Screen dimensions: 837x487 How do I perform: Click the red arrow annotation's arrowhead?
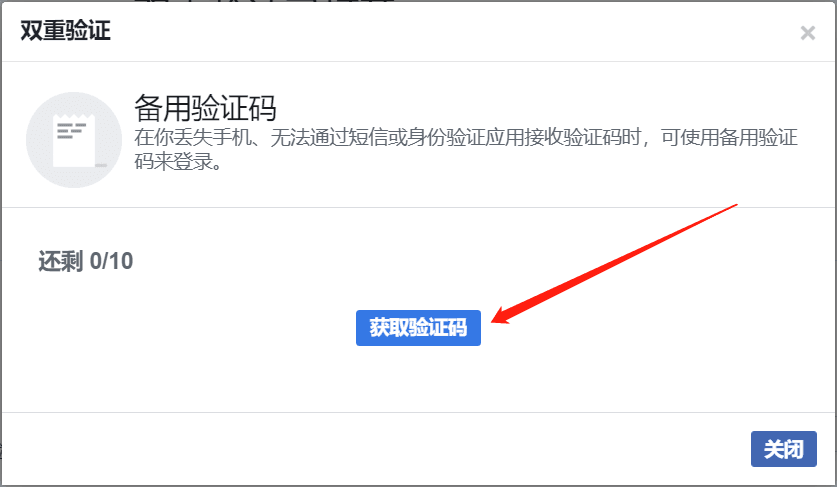(504, 315)
